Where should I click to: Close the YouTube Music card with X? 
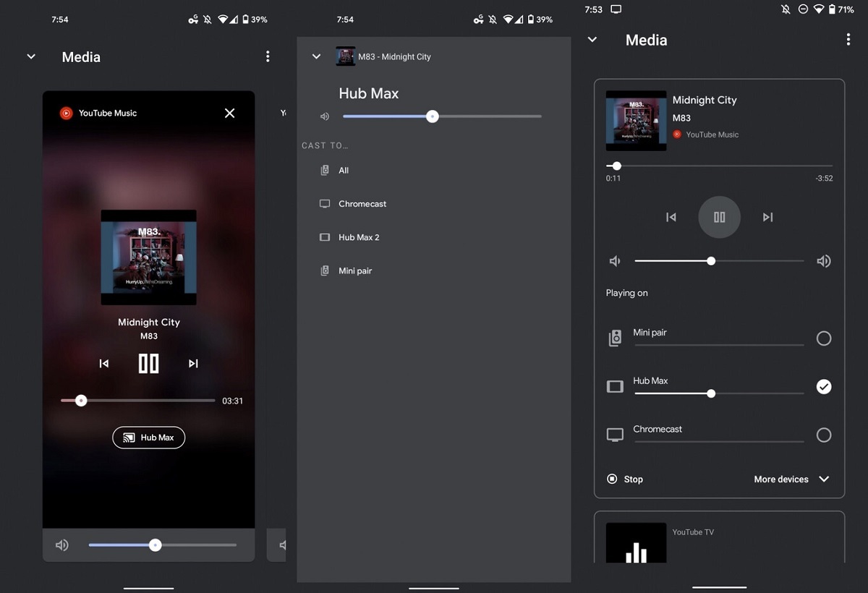click(229, 113)
